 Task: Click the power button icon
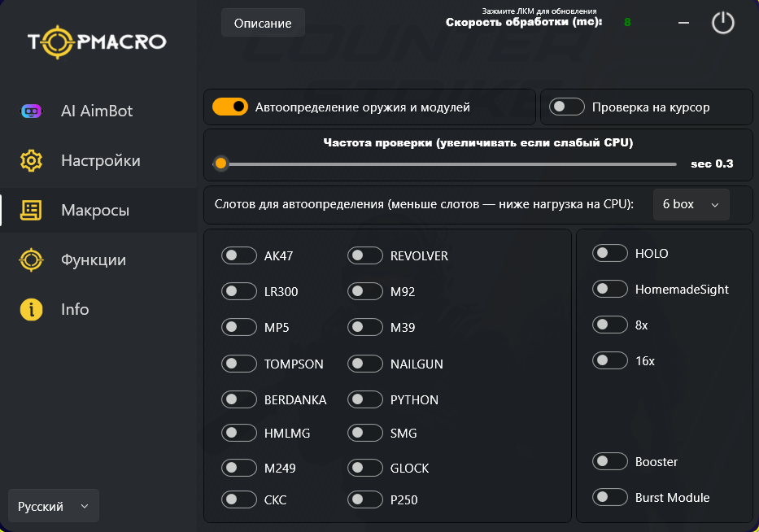point(722,23)
